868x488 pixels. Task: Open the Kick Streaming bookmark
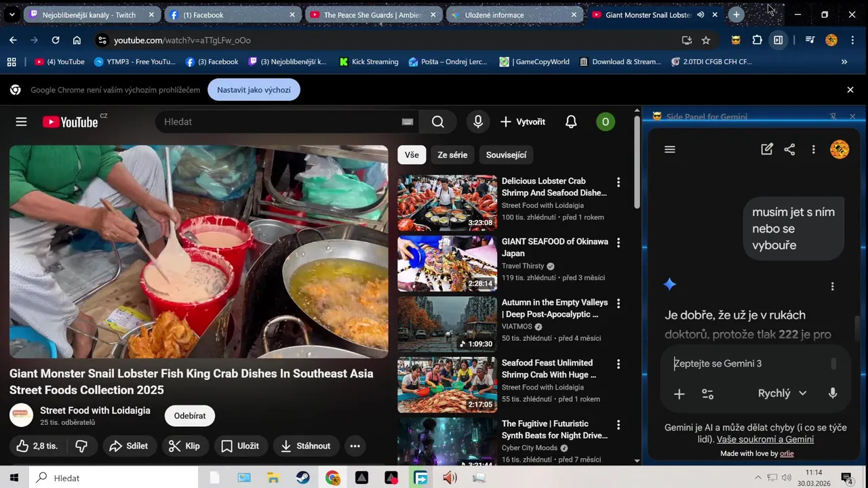coord(368,62)
